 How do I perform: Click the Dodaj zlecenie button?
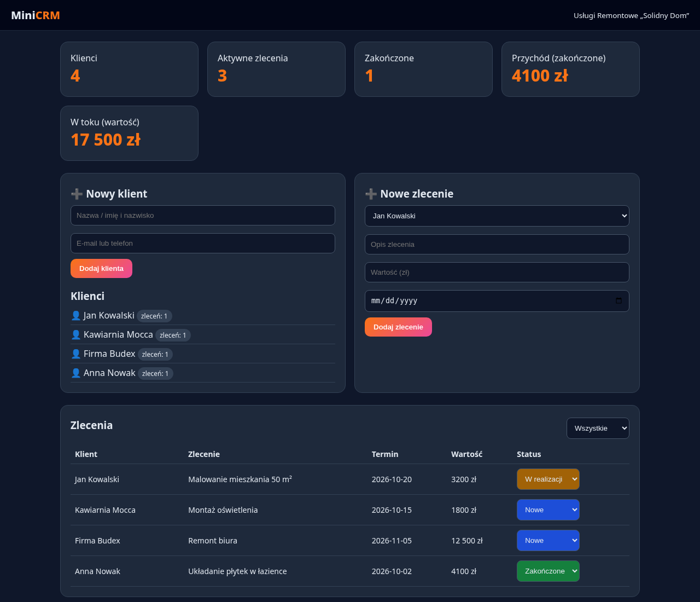[398, 327]
